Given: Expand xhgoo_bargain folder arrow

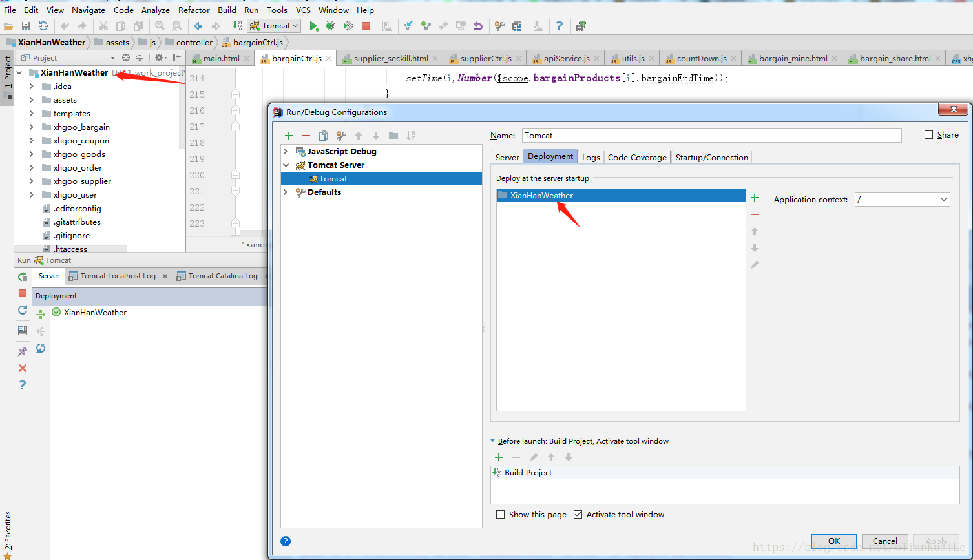Looking at the screenshot, I should pyautogui.click(x=32, y=127).
